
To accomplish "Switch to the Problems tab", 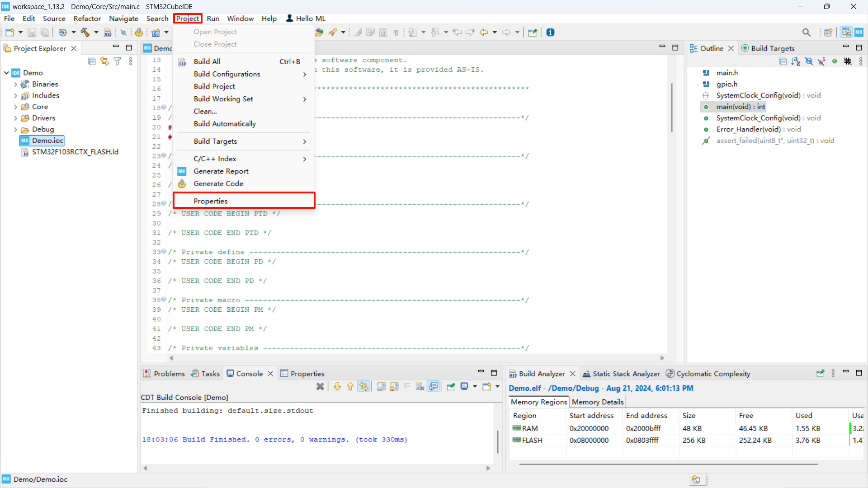I will 164,374.
